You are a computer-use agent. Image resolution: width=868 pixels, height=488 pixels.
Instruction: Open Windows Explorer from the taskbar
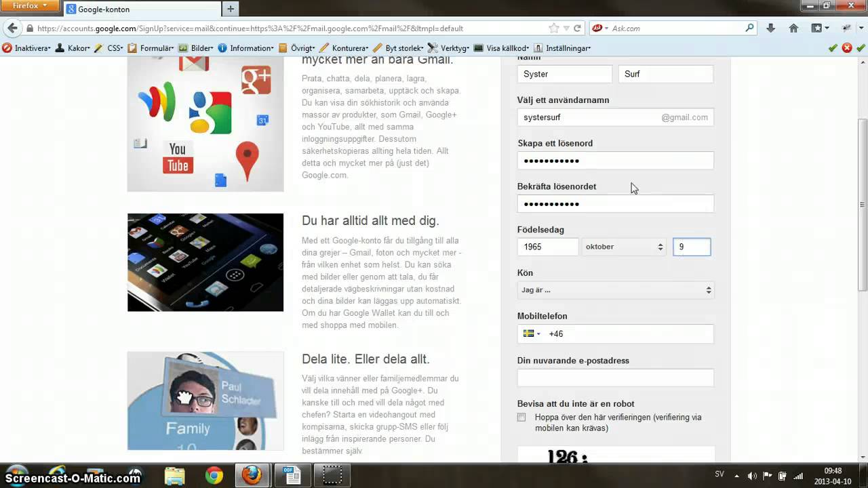click(x=174, y=476)
